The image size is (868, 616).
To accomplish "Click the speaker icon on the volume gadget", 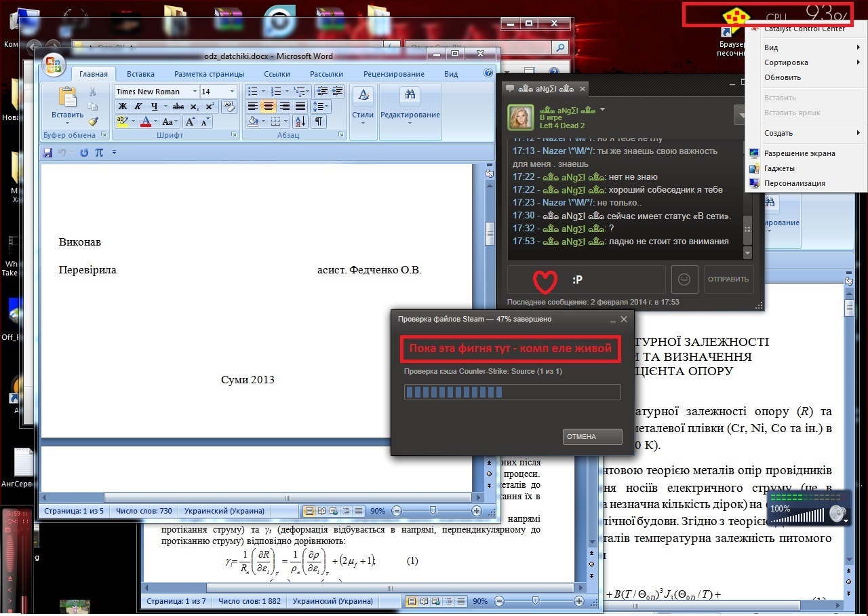I will click(837, 514).
